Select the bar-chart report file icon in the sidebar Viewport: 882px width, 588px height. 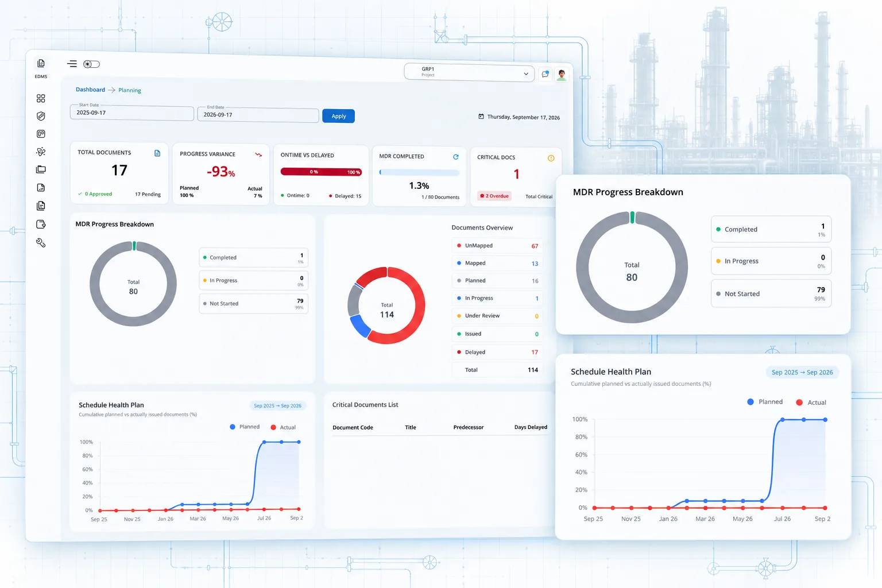[x=41, y=188]
